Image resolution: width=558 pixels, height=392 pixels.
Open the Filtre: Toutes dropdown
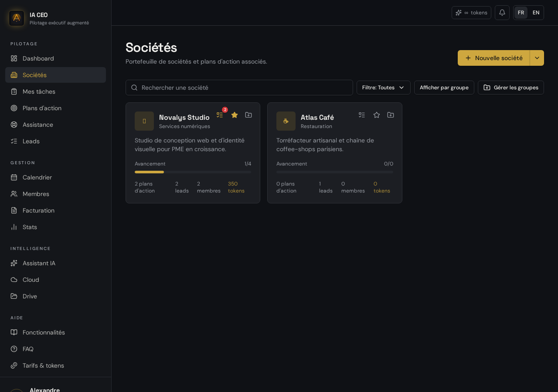[384, 88]
